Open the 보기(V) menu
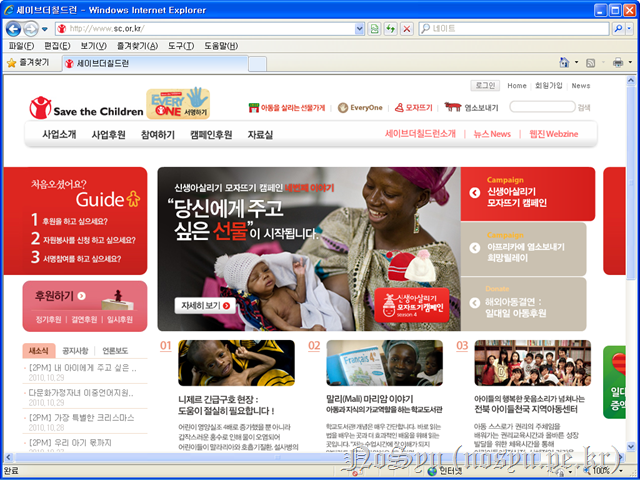The height and width of the screenshot is (480, 640). coord(93,46)
